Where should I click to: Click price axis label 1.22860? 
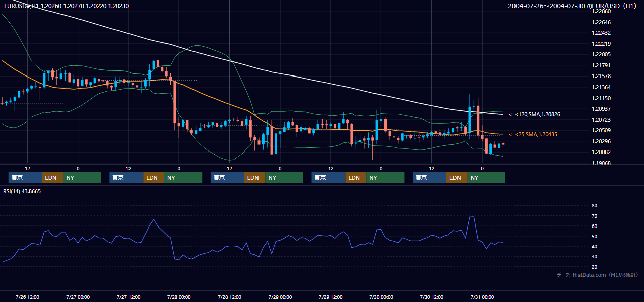(x=601, y=12)
